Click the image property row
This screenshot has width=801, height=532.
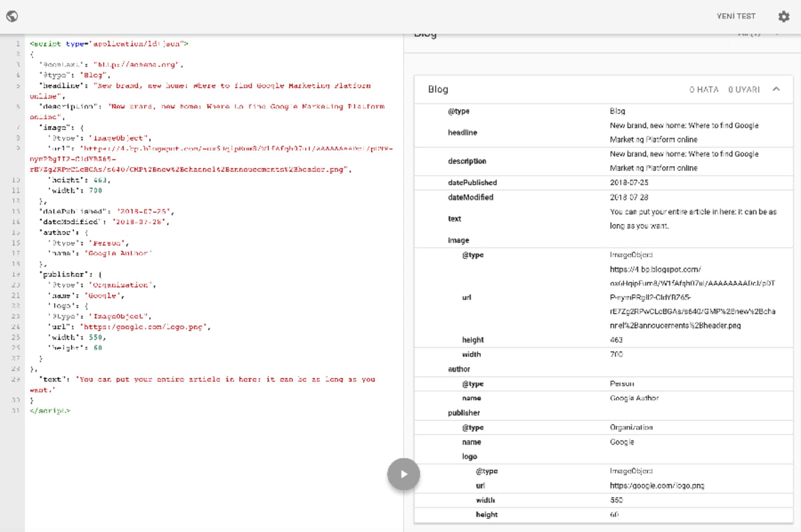point(603,240)
